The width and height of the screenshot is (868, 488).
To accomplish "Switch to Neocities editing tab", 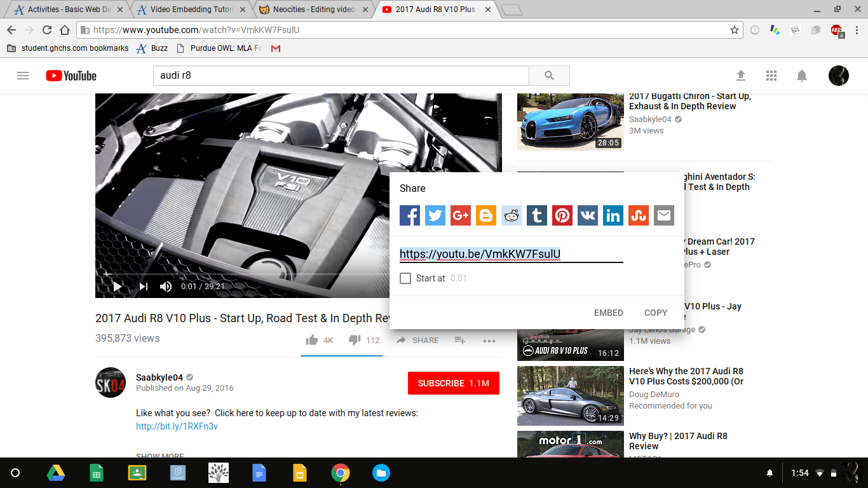I will pyautogui.click(x=314, y=10).
